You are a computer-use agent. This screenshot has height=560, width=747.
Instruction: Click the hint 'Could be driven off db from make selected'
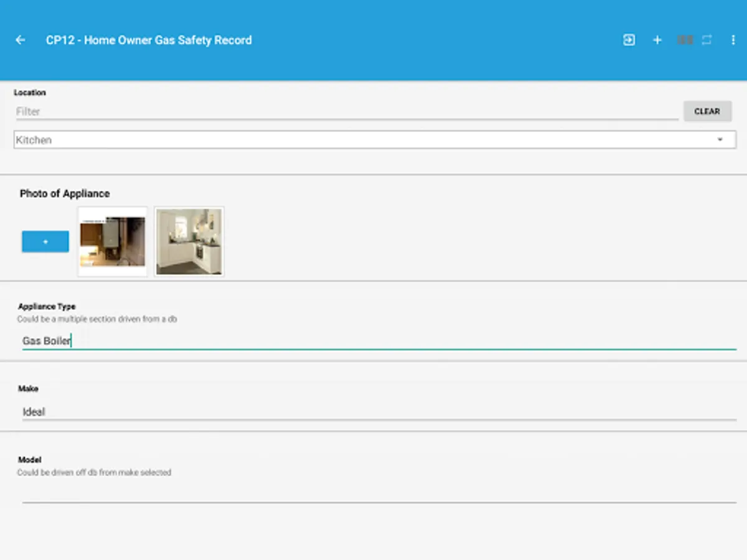point(94,472)
